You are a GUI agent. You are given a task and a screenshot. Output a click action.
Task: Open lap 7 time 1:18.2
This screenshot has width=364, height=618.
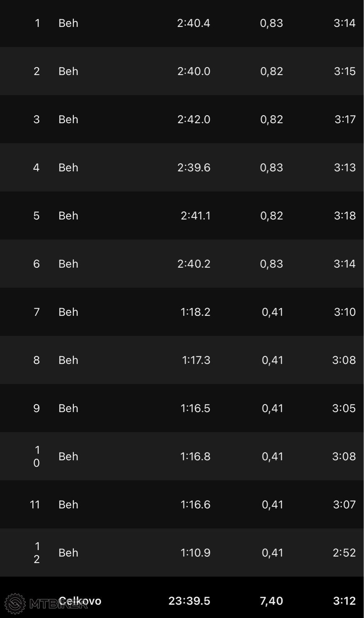(195, 312)
